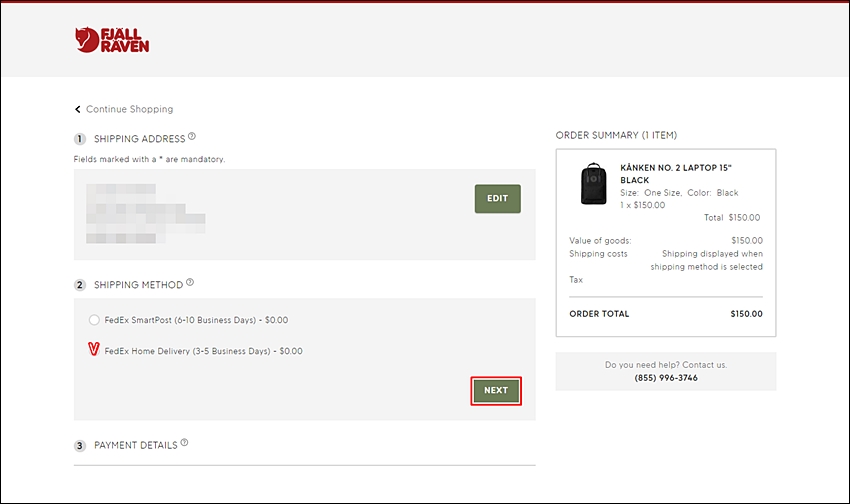The image size is (850, 504).
Task: Open help icon next to Shipping Address
Action: pyautogui.click(x=191, y=137)
